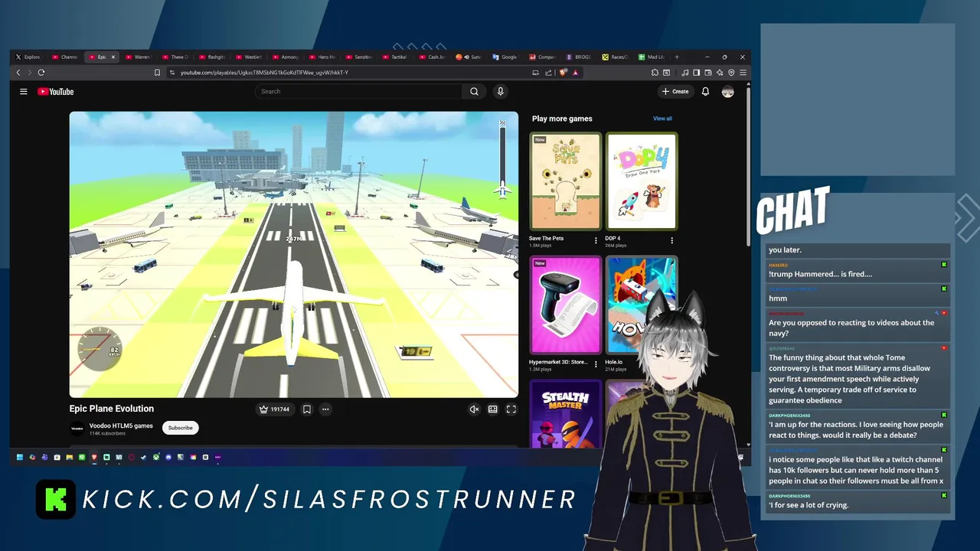Screen dimensions: 980x551
Task: Click the in-game altitude progress slider
Action: 502,159
